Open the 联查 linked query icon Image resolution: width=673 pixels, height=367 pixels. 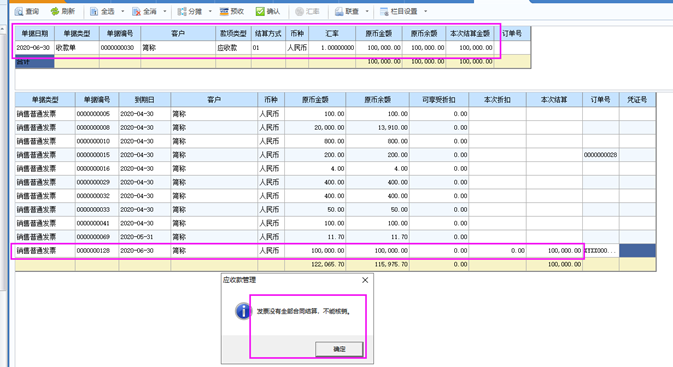(339, 12)
